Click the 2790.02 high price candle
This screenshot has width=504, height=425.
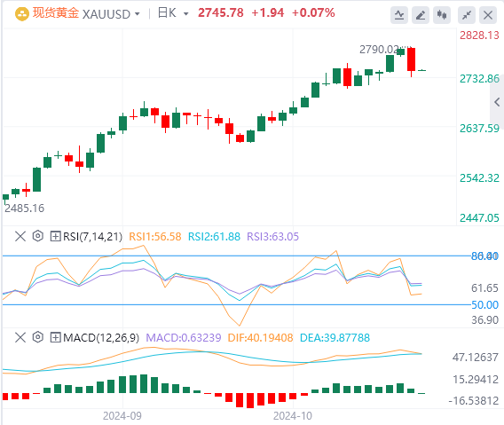click(x=400, y=51)
